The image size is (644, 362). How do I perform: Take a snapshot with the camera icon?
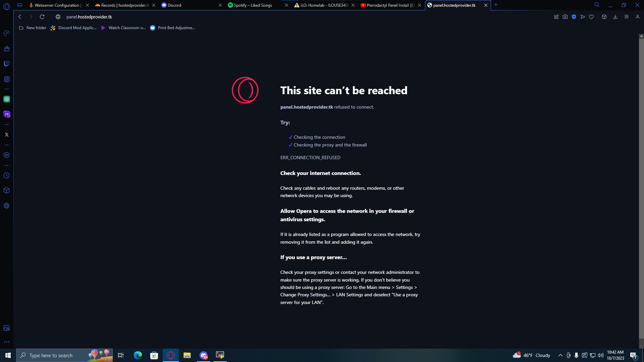point(565,17)
